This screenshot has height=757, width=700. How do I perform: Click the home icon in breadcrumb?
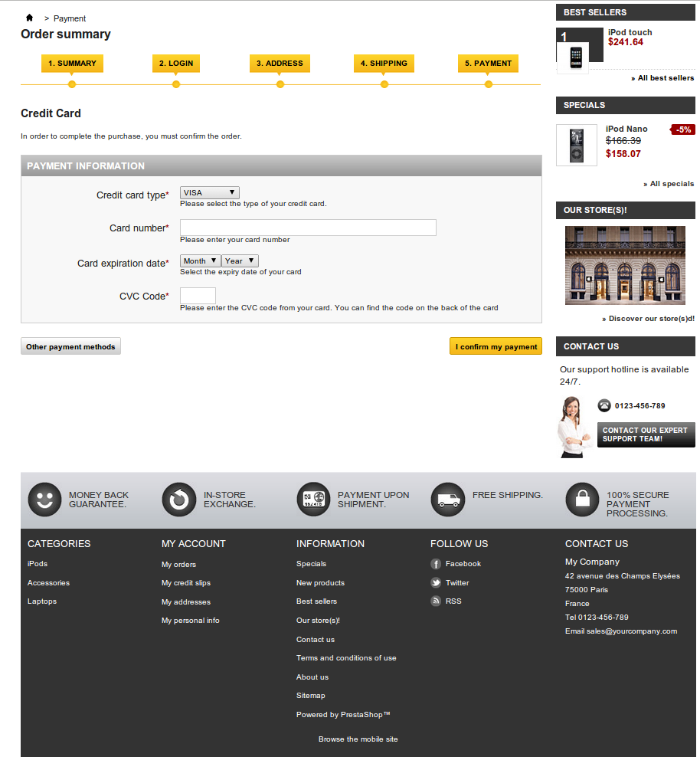click(30, 18)
